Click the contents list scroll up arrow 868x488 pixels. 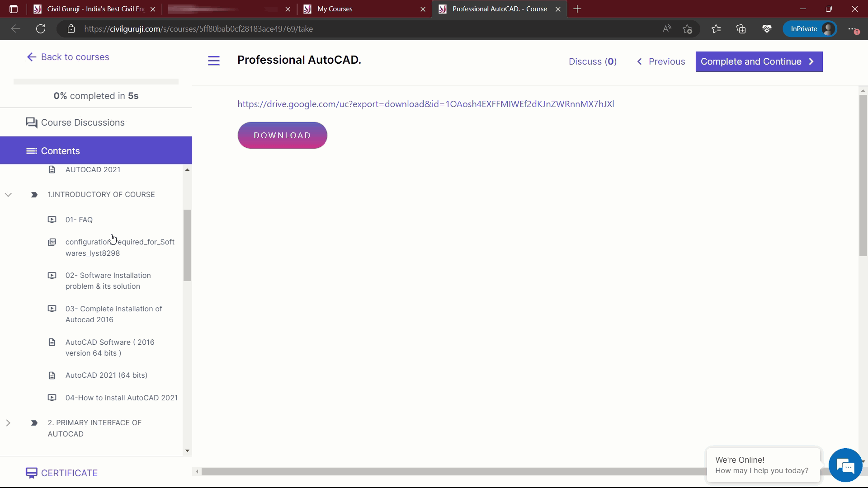coord(187,170)
